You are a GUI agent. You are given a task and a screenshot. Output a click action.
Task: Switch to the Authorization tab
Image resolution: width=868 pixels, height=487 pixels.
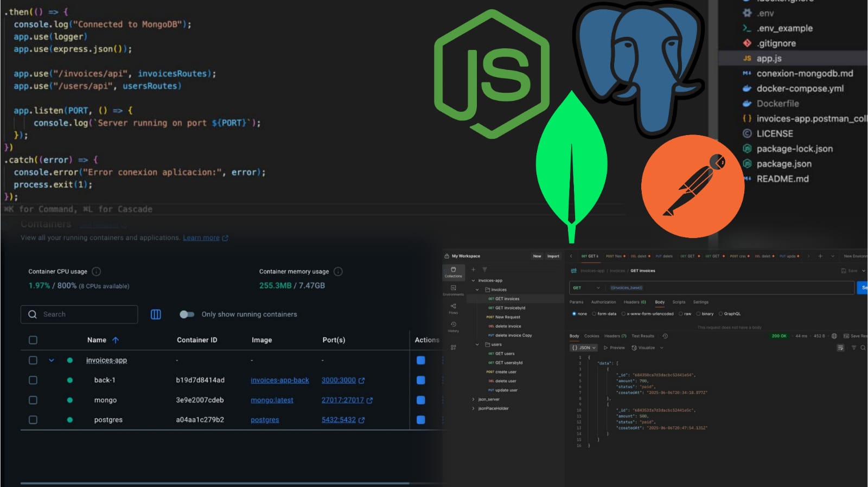pyautogui.click(x=603, y=302)
